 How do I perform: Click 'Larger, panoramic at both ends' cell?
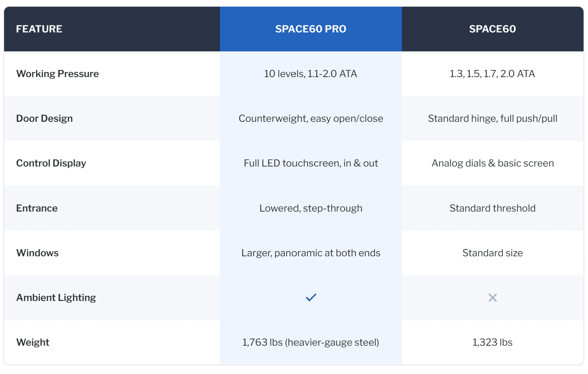point(311,253)
